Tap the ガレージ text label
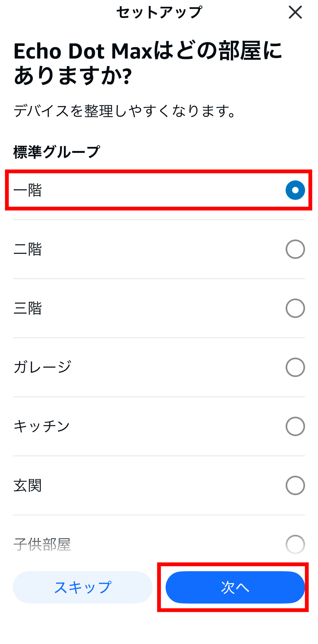 [x=42, y=367]
